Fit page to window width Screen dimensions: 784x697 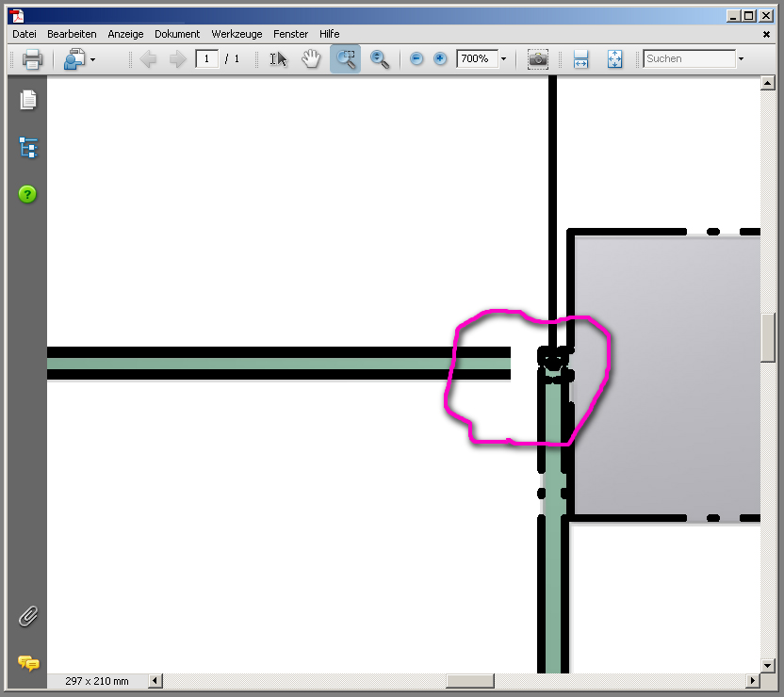(x=580, y=59)
